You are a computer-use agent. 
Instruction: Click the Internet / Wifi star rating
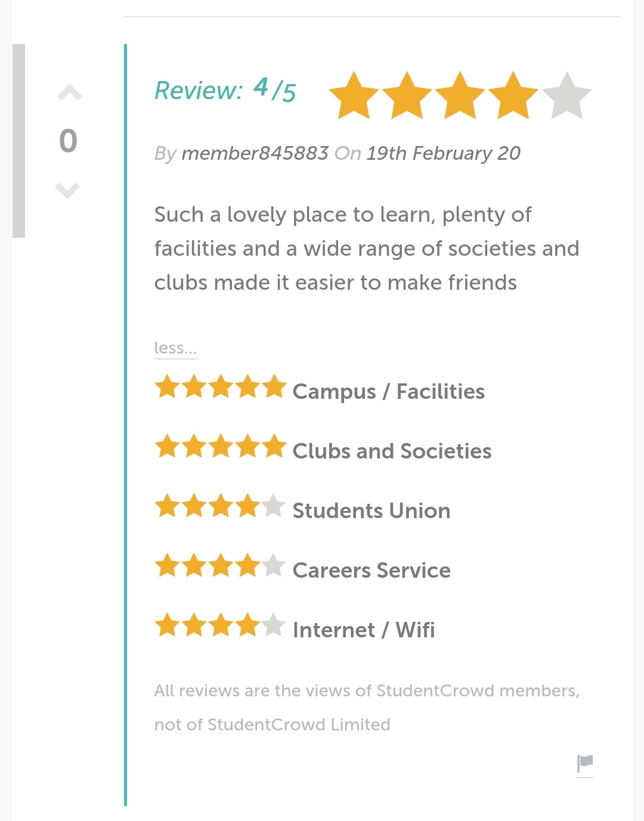point(221,625)
